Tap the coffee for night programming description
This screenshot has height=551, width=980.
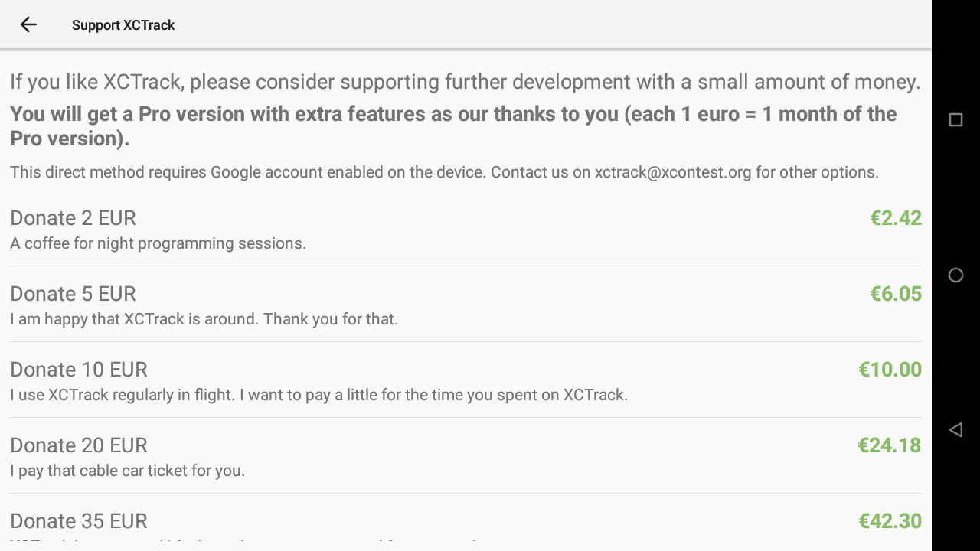tap(158, 243)
